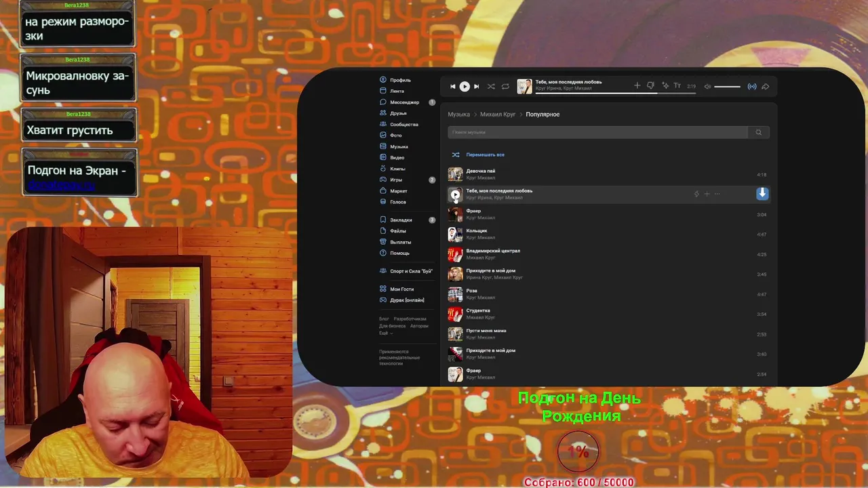
Task: Play track Девочка пай
Action: tap(608, 174)
